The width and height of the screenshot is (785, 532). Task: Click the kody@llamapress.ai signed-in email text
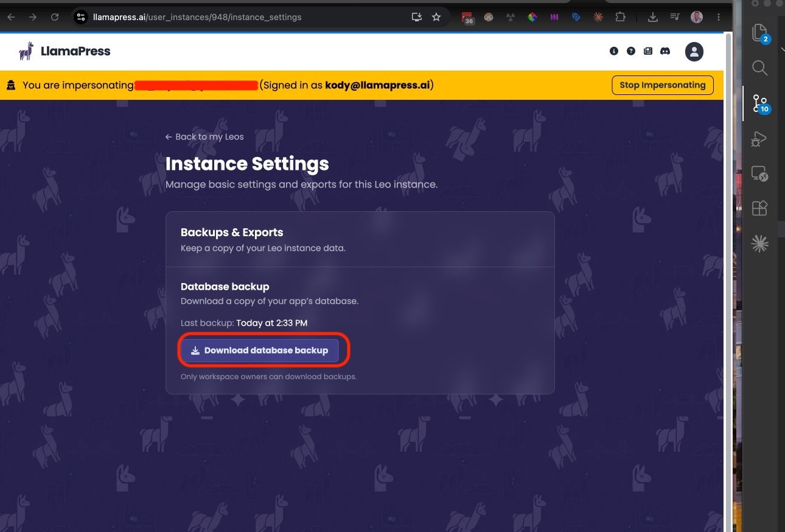click(x=378, y=85)
